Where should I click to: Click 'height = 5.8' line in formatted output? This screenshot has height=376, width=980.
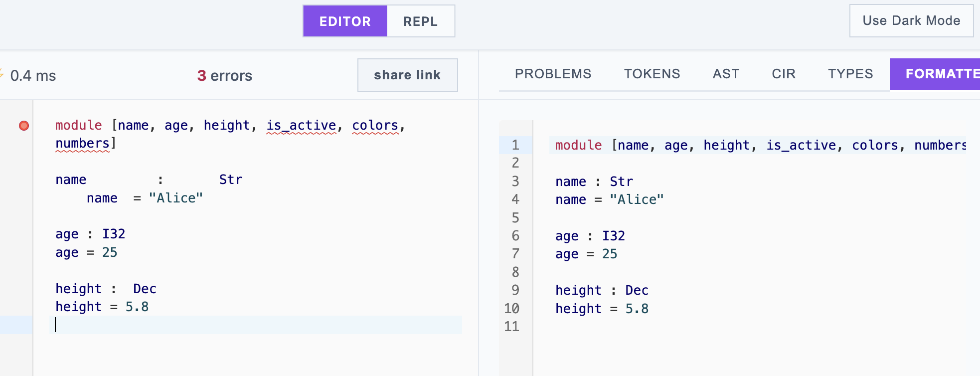(x=602, y=309)
